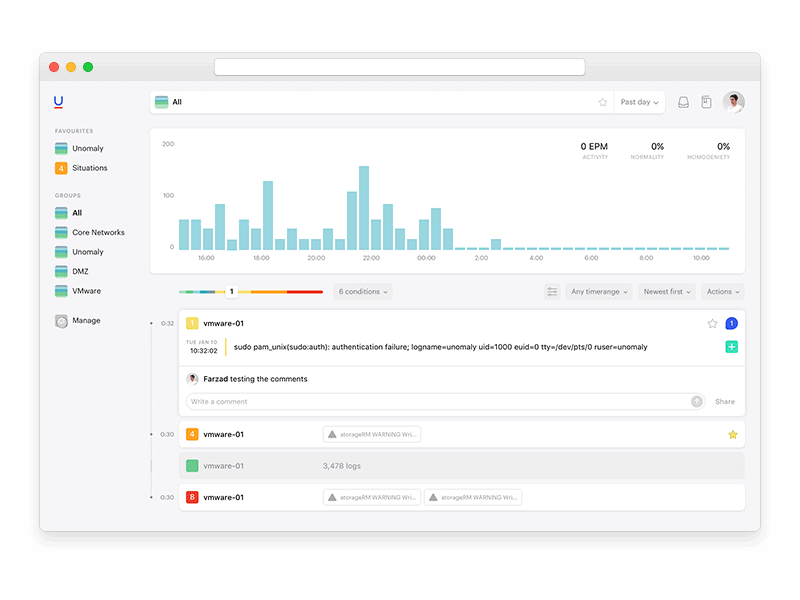Open the Newest first sort dropdown

click(x=667, y=291)
